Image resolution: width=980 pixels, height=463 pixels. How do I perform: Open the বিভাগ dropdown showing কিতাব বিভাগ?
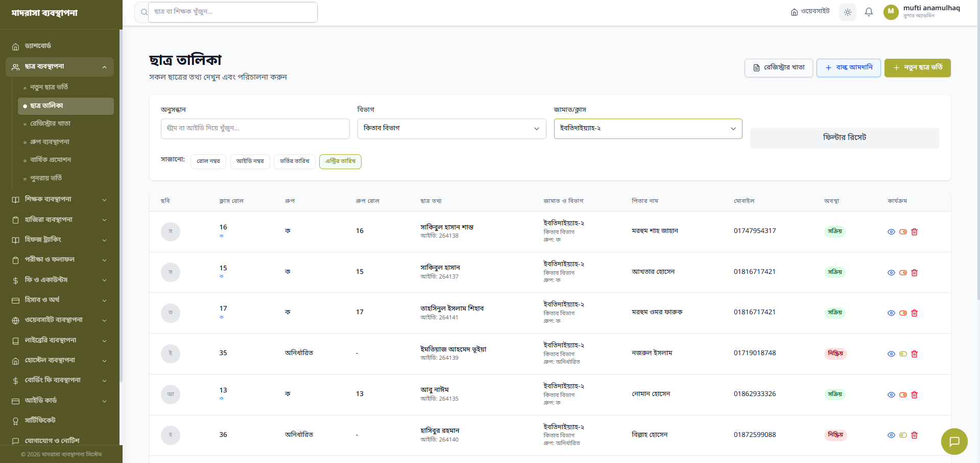click(x=451, y=129)
